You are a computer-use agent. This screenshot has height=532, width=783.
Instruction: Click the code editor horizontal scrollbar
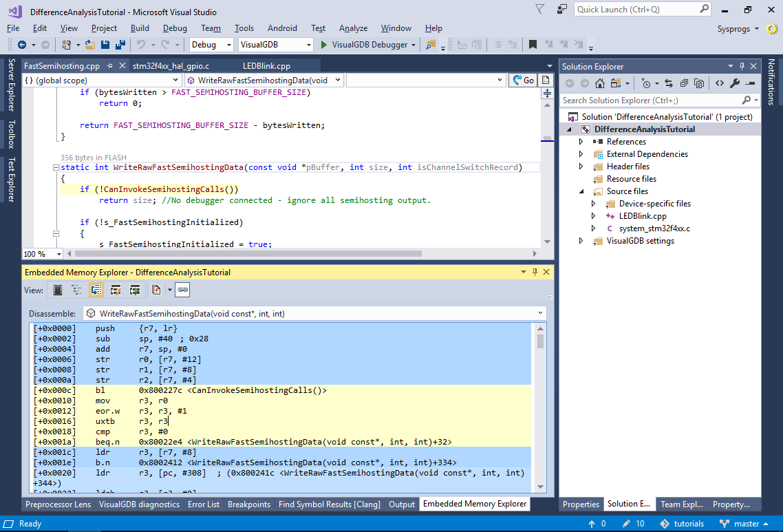coord(248,254)
